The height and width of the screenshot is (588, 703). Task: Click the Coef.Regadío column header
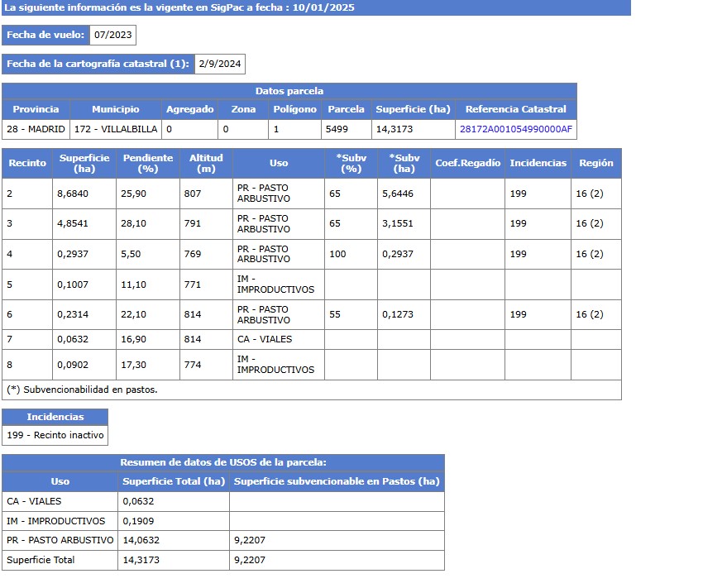(467, 163)
